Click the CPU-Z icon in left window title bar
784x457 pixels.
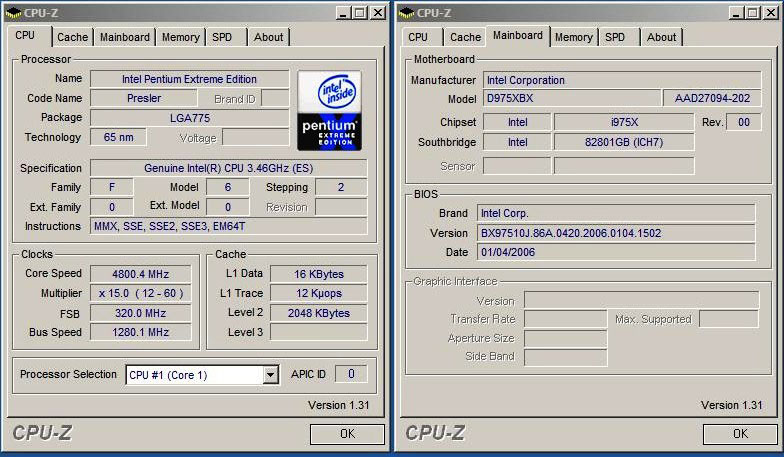pos(12,13)
